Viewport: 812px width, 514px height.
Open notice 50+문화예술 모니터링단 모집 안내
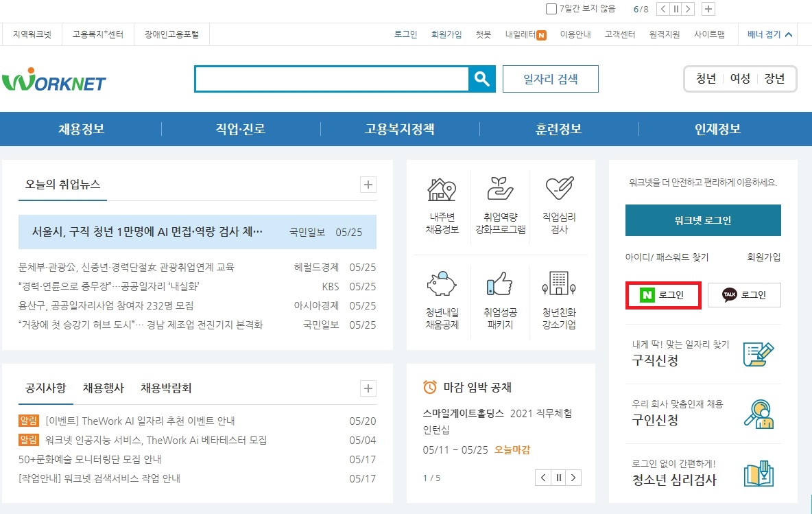pos(90,459)
